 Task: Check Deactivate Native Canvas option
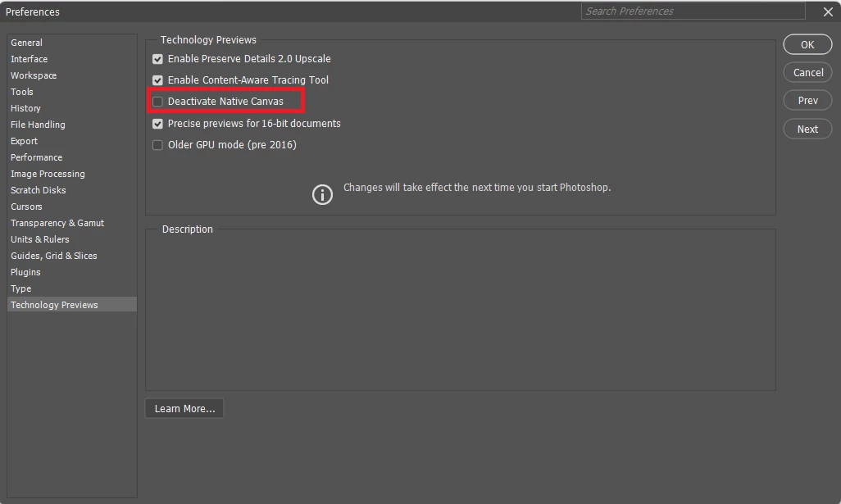click(x=157, y=102)
